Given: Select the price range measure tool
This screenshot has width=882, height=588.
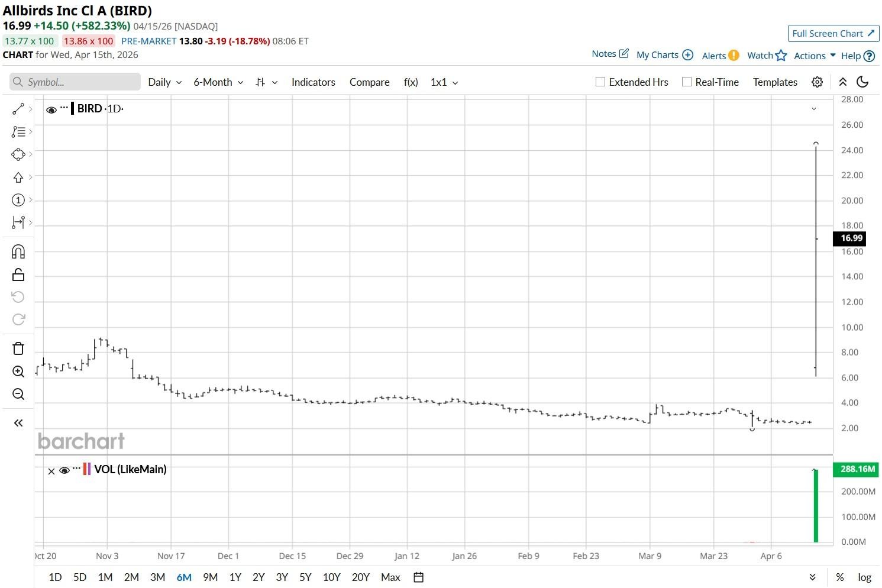Looking at the screenshot, I should [18, 222].
